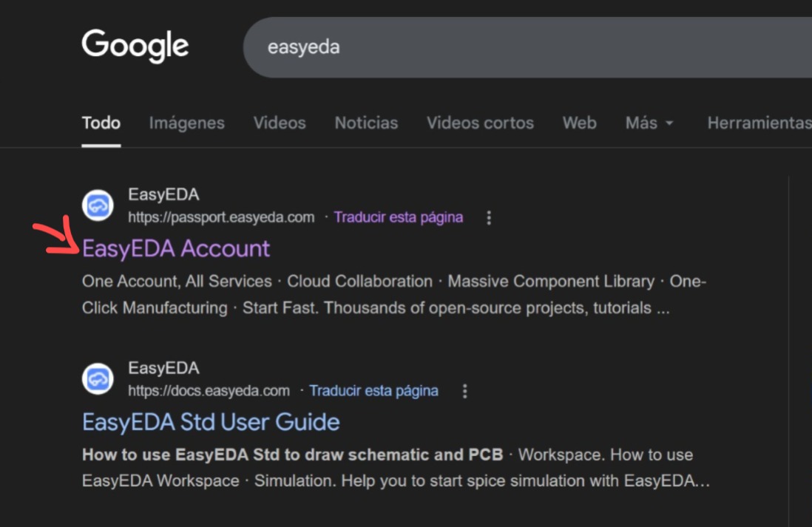Click Traducir esta página for the first result

click(399, 217)
